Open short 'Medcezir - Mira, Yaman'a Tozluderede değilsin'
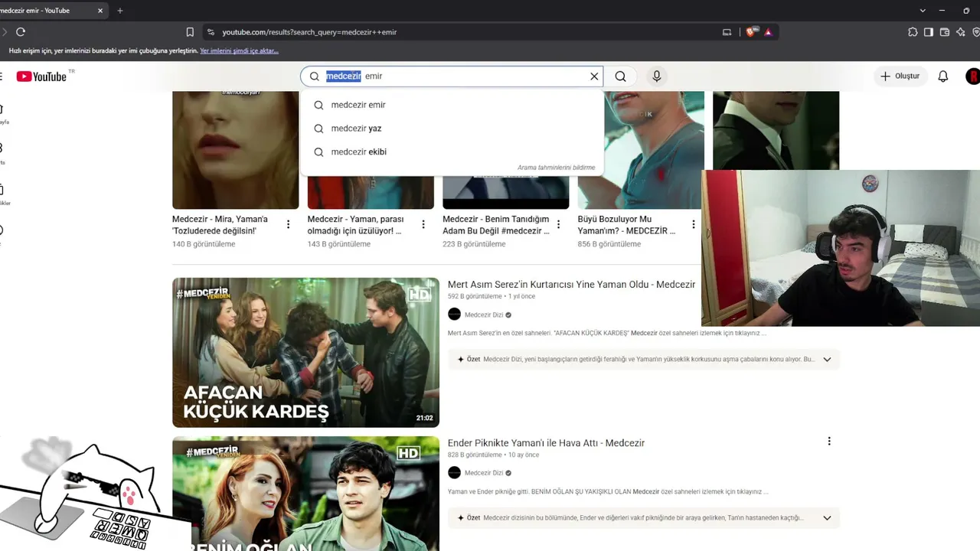980x551 pixels. pos(220,225)
